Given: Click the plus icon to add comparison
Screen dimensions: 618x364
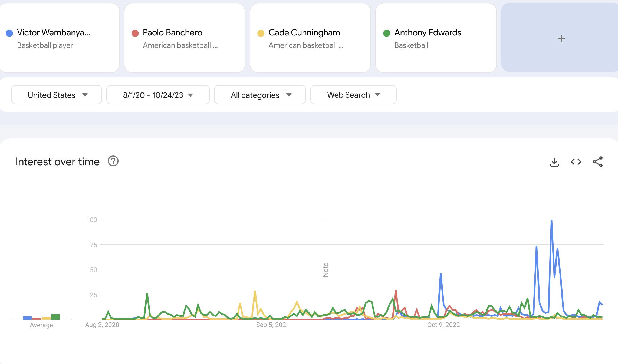Looking at the screenshot, I should [x=561, y=39].
